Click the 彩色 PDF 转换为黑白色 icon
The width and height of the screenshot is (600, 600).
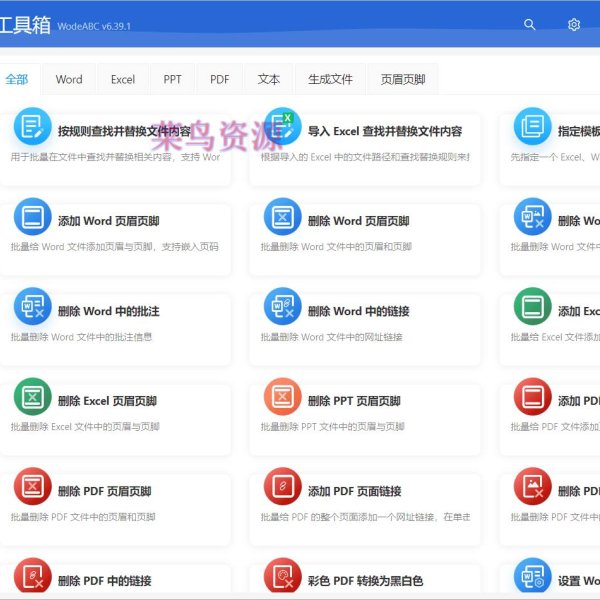pyautogui.click(x=282, y=577)
